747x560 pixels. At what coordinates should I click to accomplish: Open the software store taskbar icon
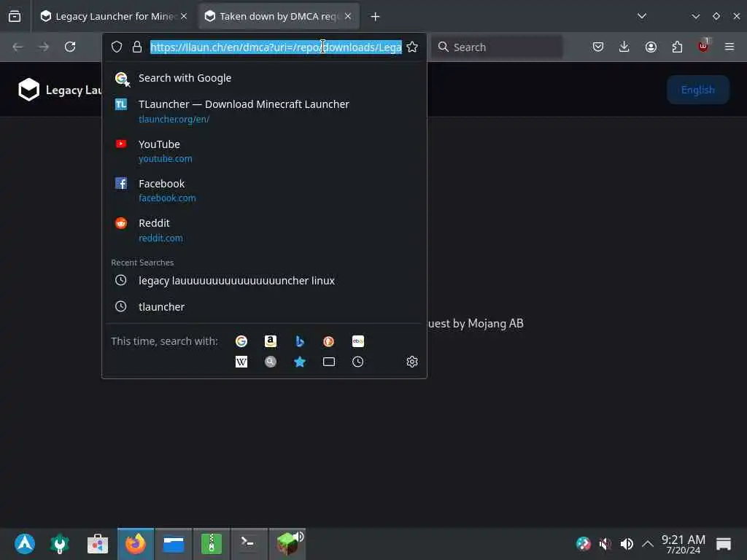click(x=98, y=544)
